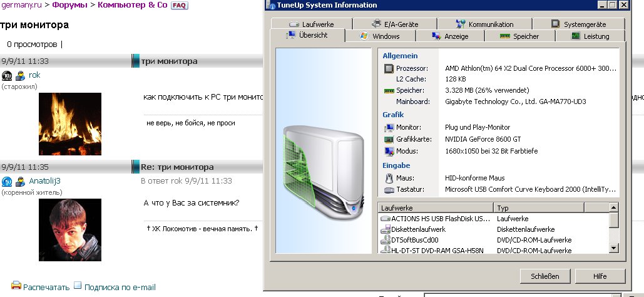Screen dimensions: 644x297
Task: Click the Systemgeräte tab chip icon
Action: pos(555,24)
